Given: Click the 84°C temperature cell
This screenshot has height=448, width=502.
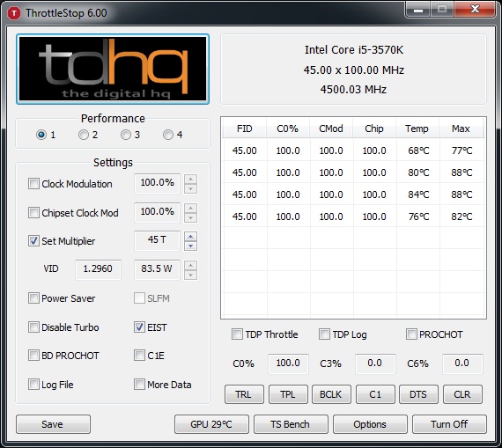Looking at the screenshot, I should (418, 195).
